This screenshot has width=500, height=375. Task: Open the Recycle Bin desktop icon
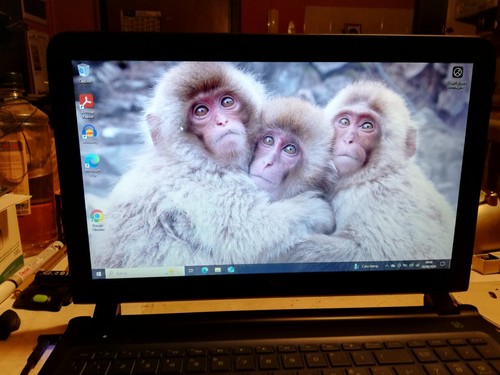(x=84, y=73)
